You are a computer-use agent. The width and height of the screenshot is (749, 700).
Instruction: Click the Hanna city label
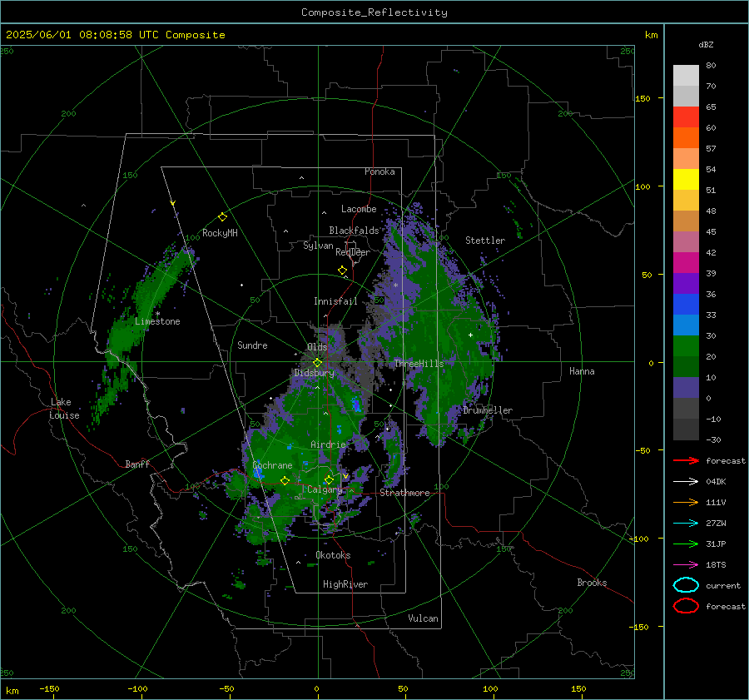click(x=582, y=371)
